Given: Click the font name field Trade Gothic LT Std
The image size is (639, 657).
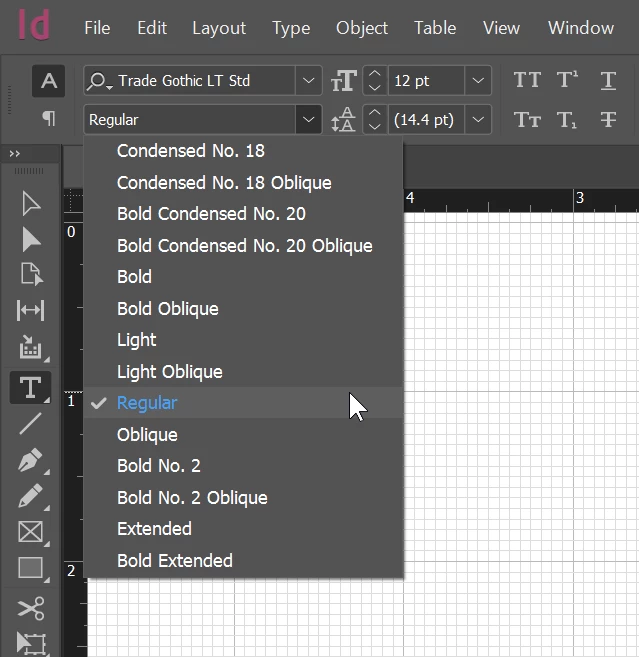Looking at the screenshot, I should (x=190, y=80).
